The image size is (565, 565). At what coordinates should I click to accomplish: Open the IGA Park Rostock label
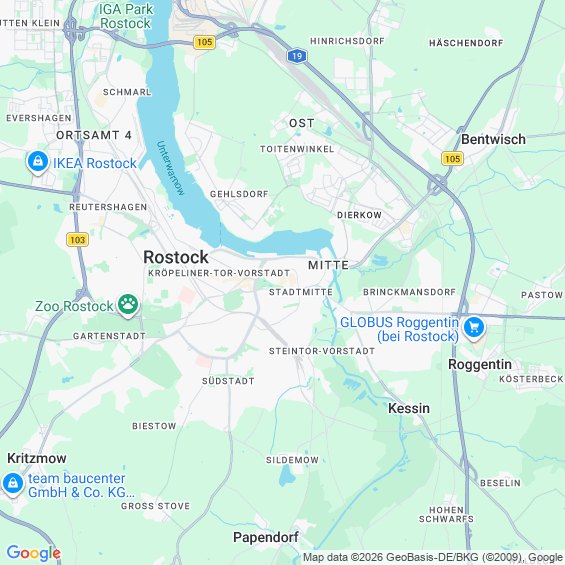[126, 16]
